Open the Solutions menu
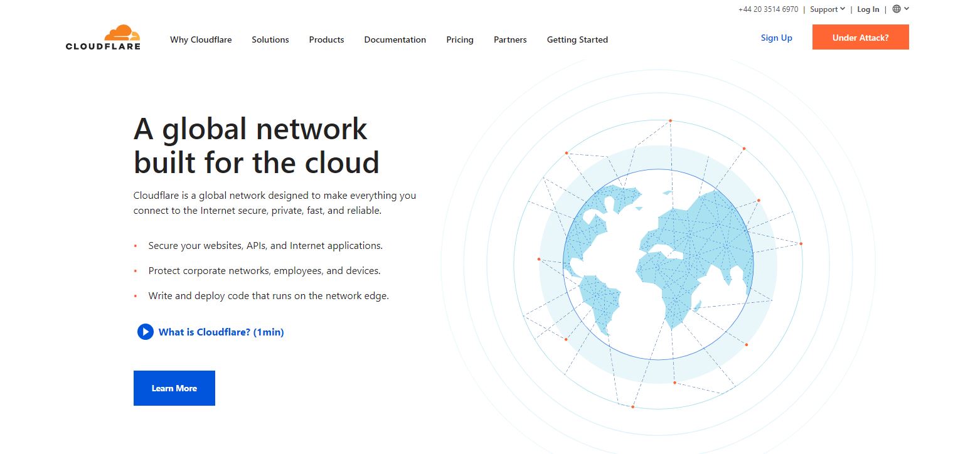 pyautogui.click(x=270, y=40)
